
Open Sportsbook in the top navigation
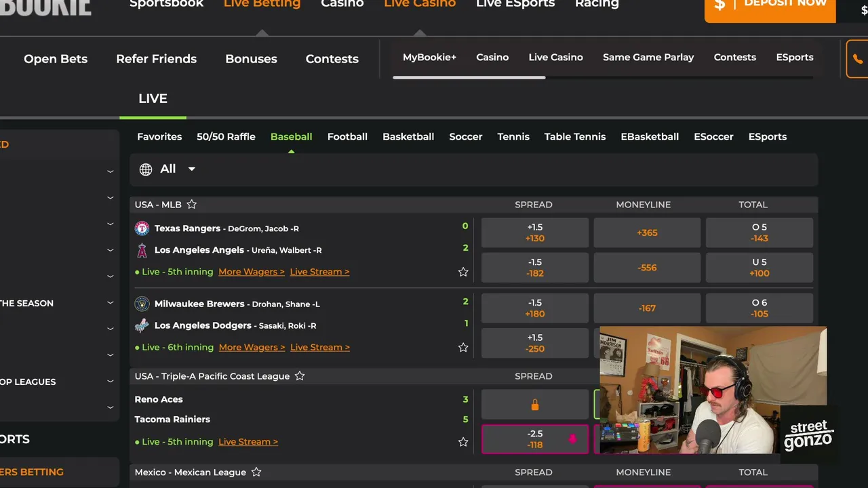[166, 4]
